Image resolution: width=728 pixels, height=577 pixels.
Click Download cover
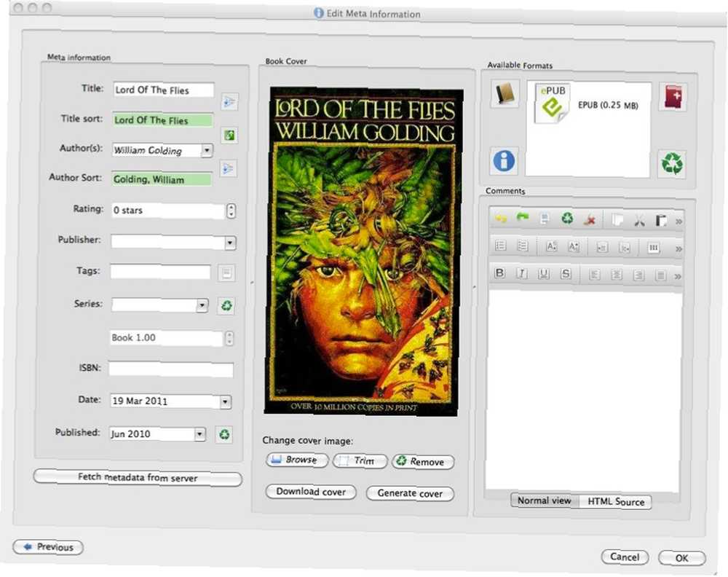pos(311,492)
